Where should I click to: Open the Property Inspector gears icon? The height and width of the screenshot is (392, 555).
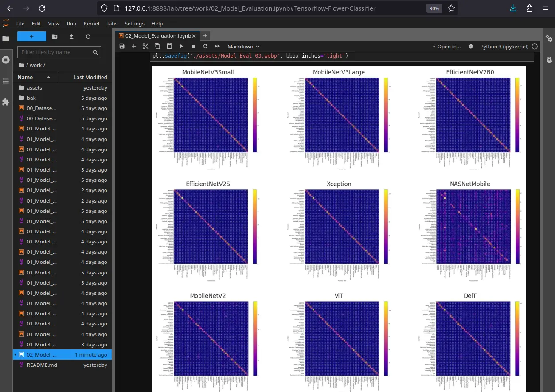pos(549,39)
